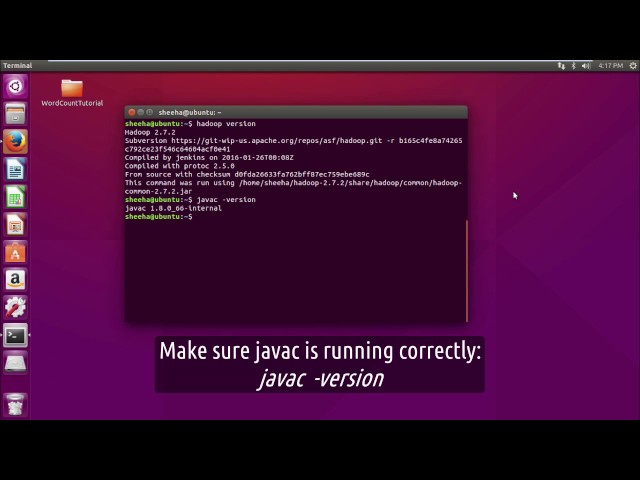Image resolution: width=640 pixels, height=480 pixels.
Task: Open the Bluetooth indicator menu
Action: (x=573, y=66)
